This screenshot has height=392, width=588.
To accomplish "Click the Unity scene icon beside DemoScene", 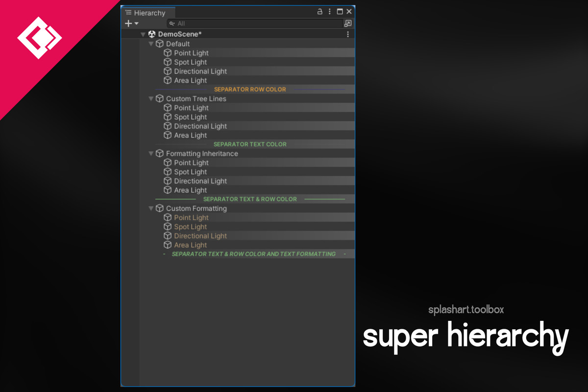I will click(152, 34).
